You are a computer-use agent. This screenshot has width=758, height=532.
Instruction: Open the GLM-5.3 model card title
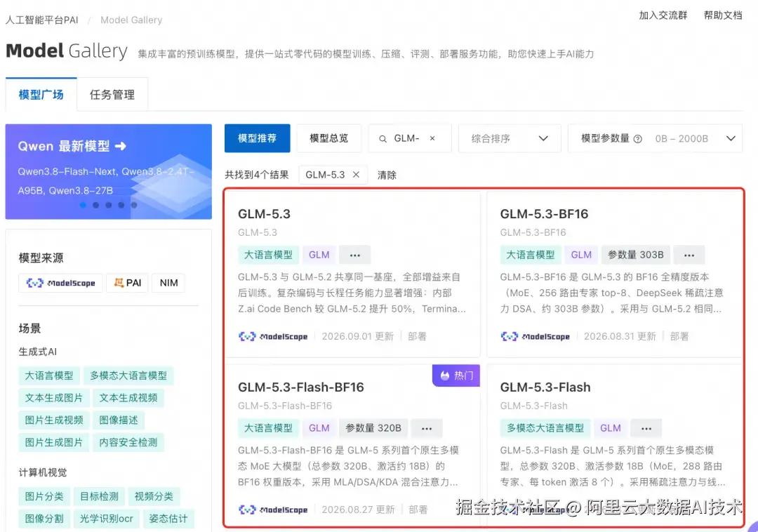coord(264,214)
